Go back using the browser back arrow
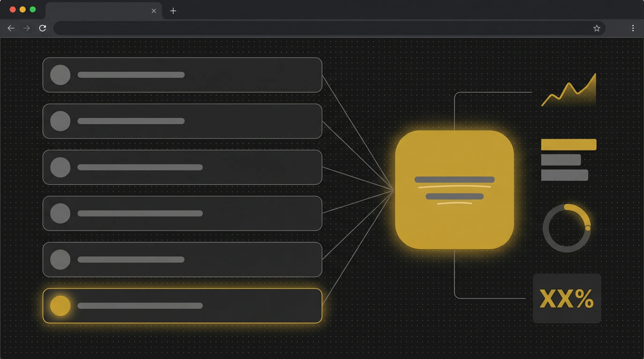Image resolution: width=644 pixels, height=359 pixels. pos(11,28)
